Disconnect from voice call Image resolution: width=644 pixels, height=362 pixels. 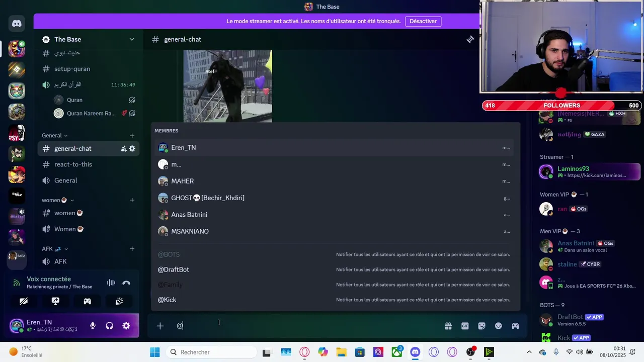(x=126, y=283)
